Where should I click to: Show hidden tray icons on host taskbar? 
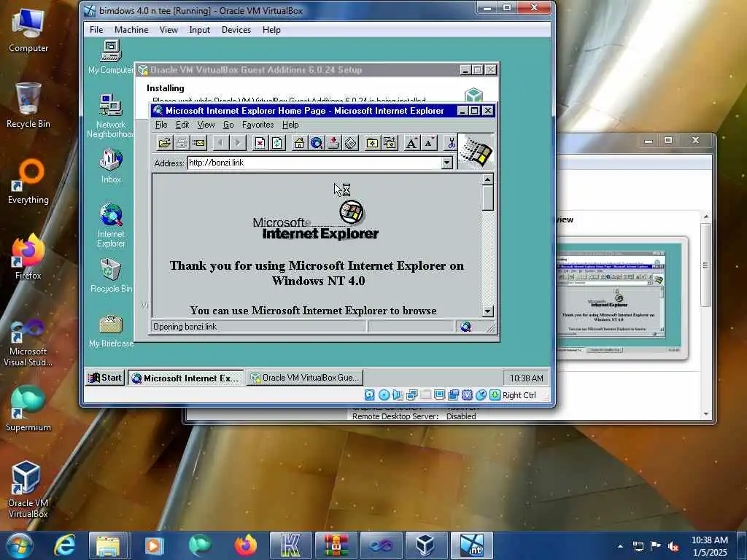(620, 546)
